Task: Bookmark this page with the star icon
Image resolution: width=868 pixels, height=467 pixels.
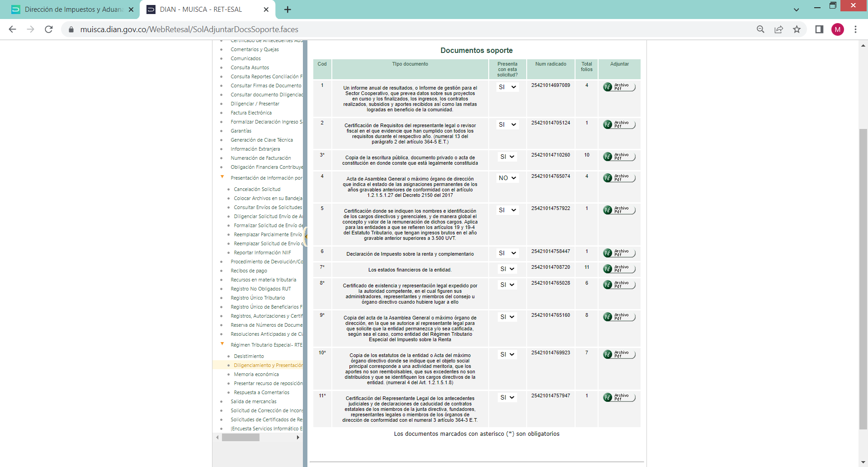Action: coord(797,29)
